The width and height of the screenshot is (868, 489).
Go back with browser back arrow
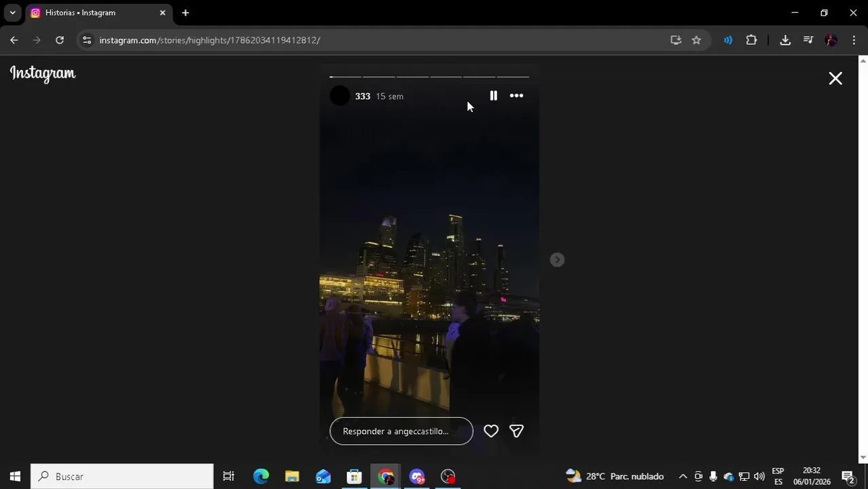pos(14,40)
